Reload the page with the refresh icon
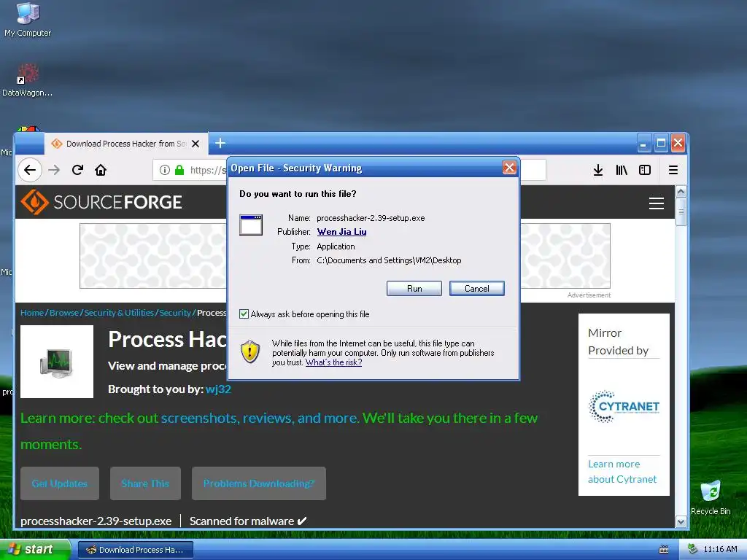This screenshot has width=747, height=560. pos(77,170)
